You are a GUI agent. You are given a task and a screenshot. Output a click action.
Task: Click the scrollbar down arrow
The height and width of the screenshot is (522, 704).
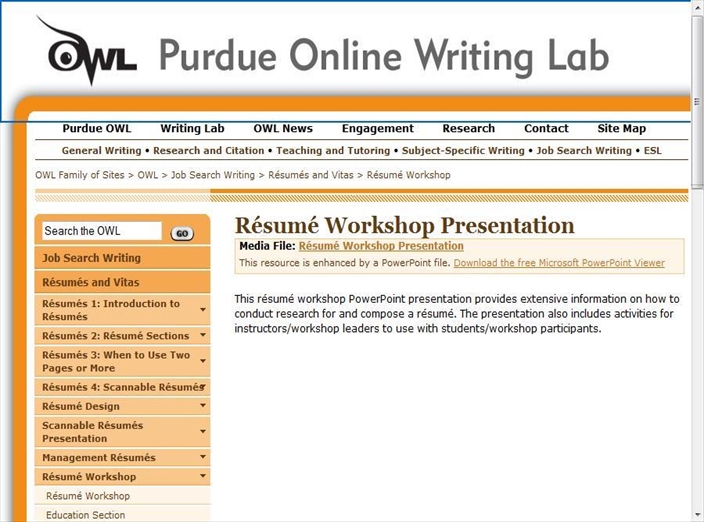[697, 515]
